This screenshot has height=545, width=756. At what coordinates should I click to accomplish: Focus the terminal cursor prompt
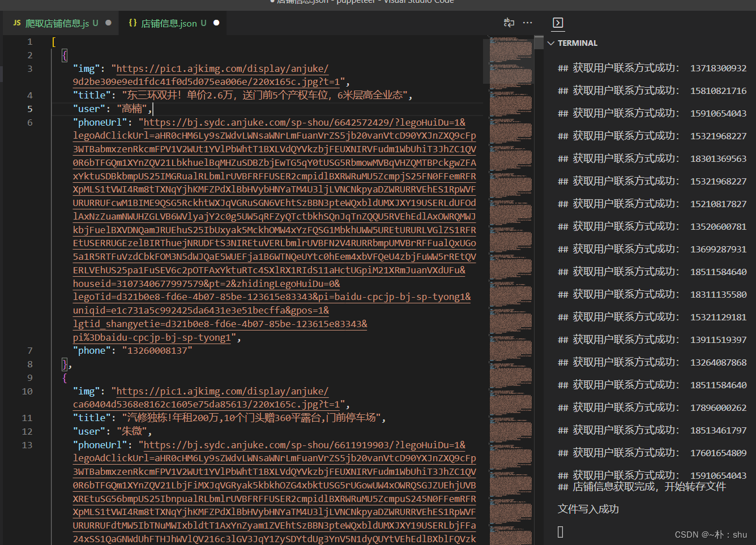[561, 531]
